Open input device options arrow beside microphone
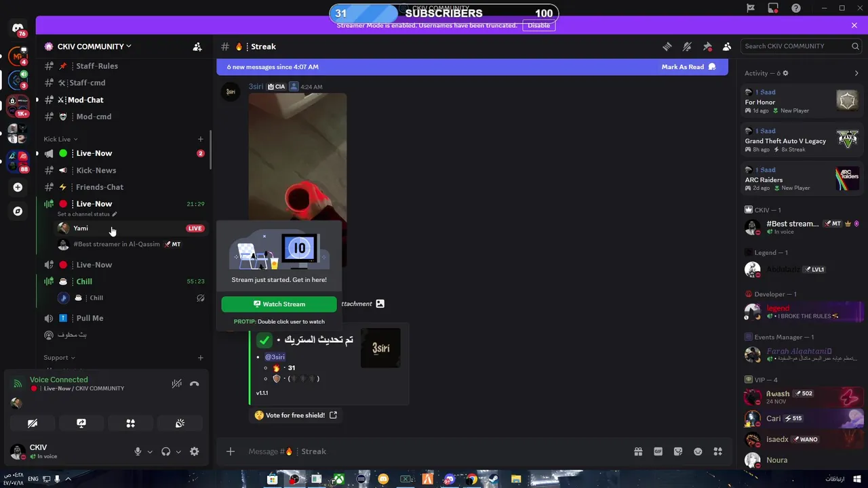The width and height of the screenshot is (868, 488). [x=150, y=451]
